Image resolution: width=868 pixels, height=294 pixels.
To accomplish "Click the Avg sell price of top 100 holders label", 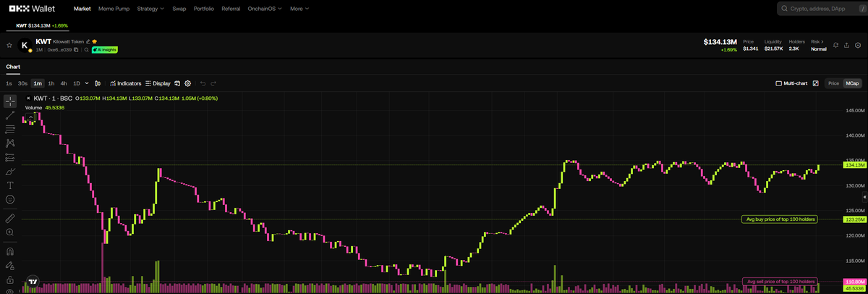I will [x=780, y=281].
